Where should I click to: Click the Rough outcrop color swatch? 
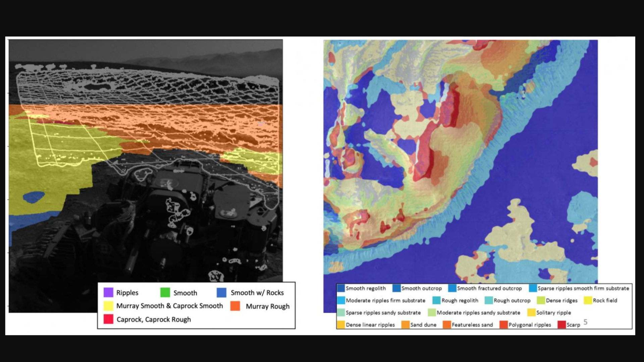pyautogui.click(x=489, y=300)
